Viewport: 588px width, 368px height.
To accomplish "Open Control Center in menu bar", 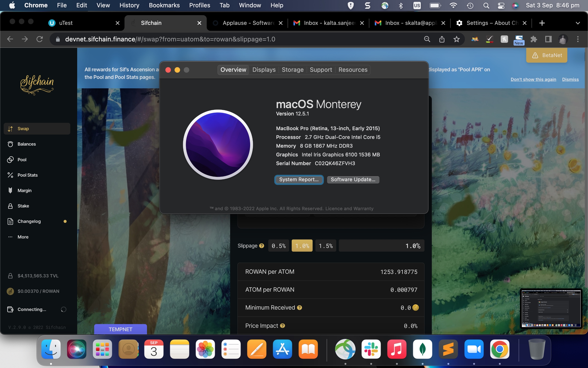I will pyautogui.click(x=501, y=5).
